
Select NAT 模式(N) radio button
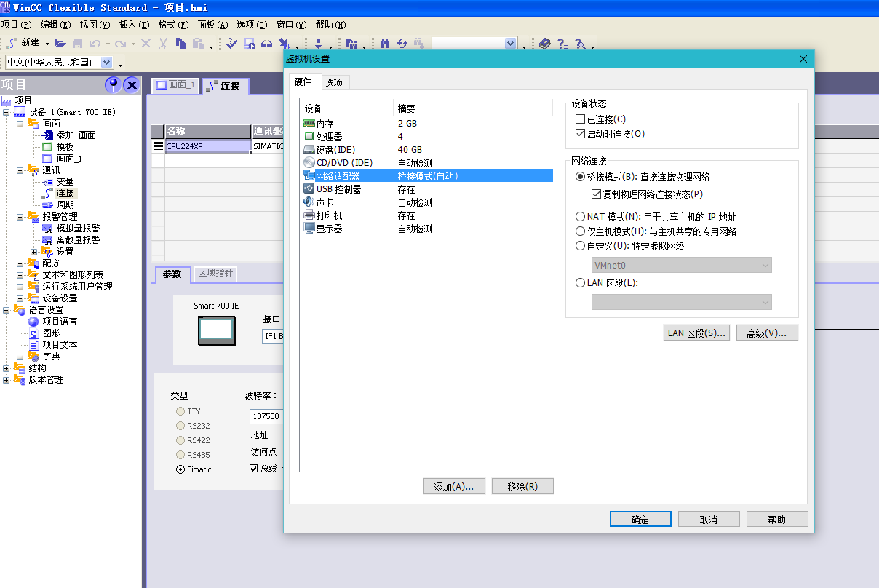(x=580, y=216)
